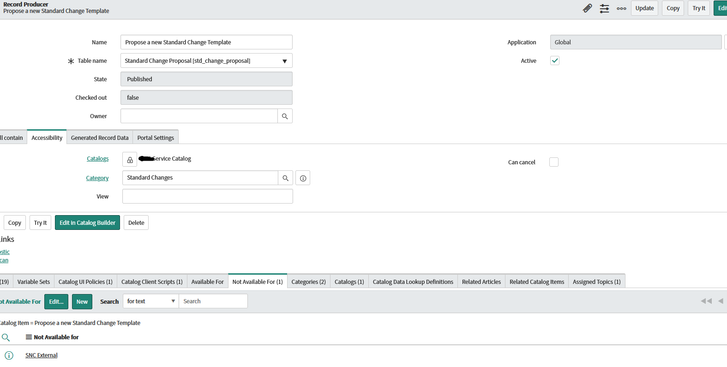Click the State field showing Published

(x=206, y=79)
